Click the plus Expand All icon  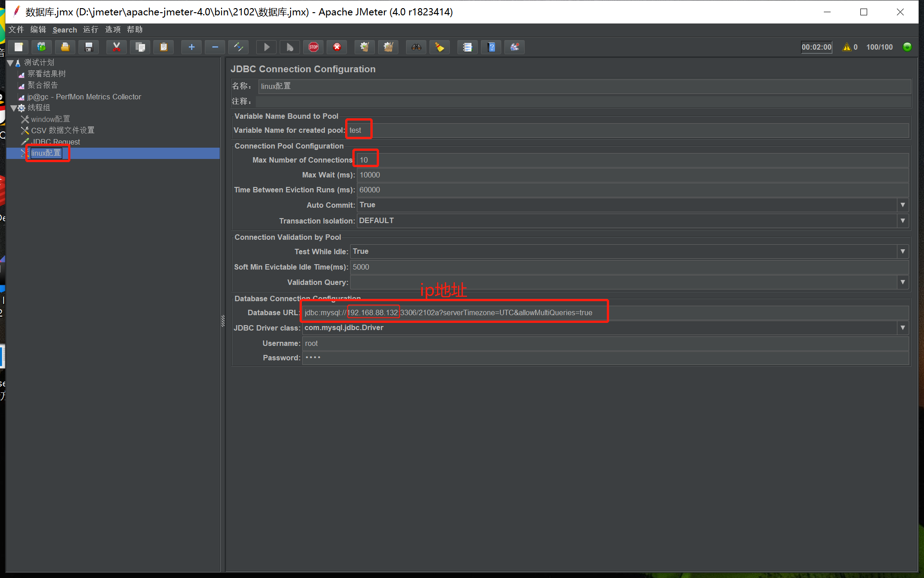click(x=191, y=47)
